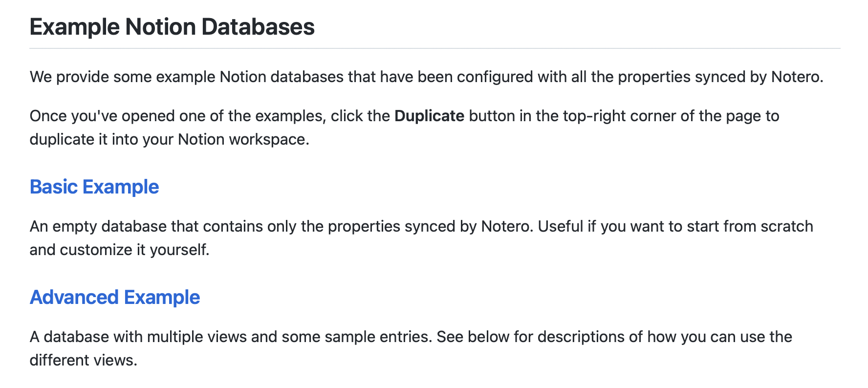Click the words different views

(83, 361)
